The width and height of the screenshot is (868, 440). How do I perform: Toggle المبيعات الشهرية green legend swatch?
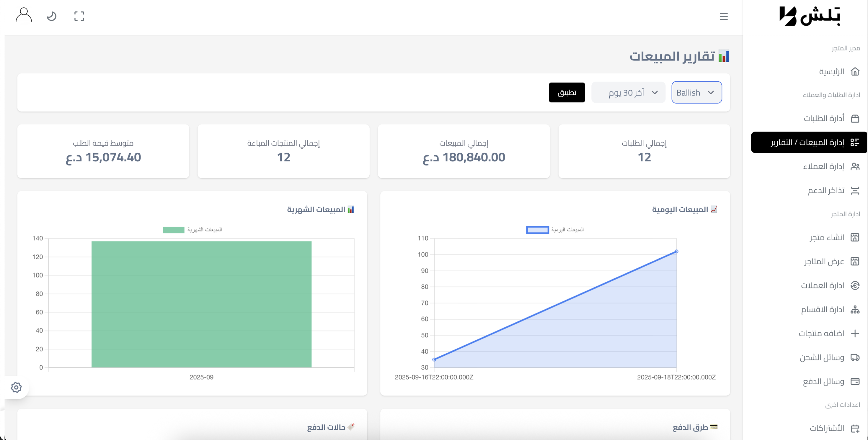(x=174, y=230)
